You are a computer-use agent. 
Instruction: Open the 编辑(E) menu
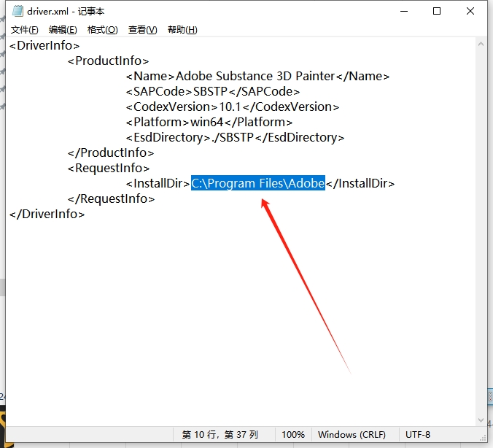63,30
